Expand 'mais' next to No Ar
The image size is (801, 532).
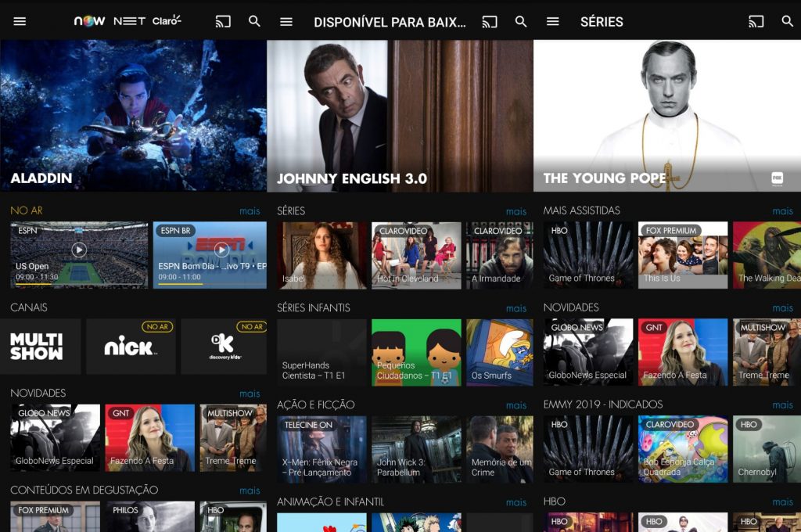250,211
